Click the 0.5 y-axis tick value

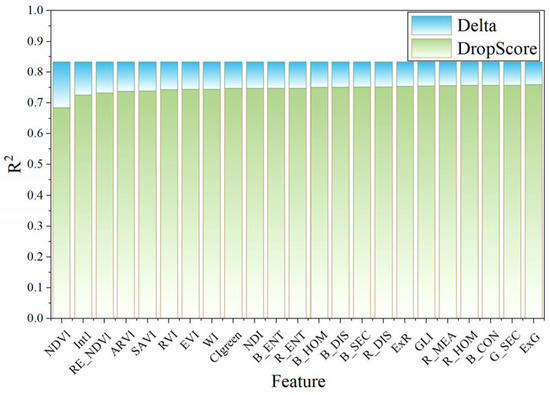[35, 165]
